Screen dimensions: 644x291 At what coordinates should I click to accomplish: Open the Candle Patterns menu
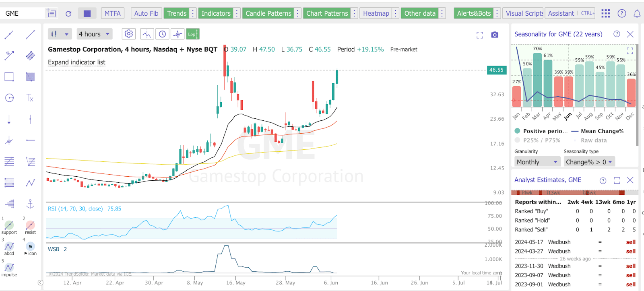coord(268,13)
